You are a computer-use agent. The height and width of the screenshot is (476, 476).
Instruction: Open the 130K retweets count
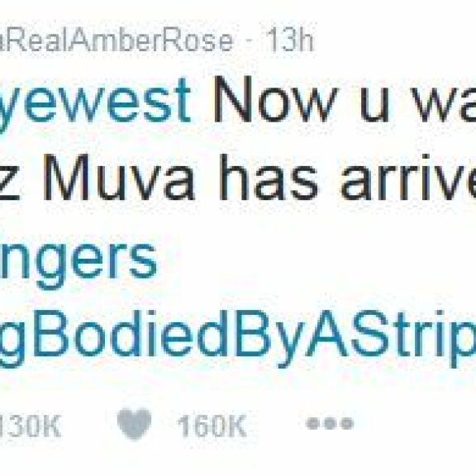click(30, 426)
